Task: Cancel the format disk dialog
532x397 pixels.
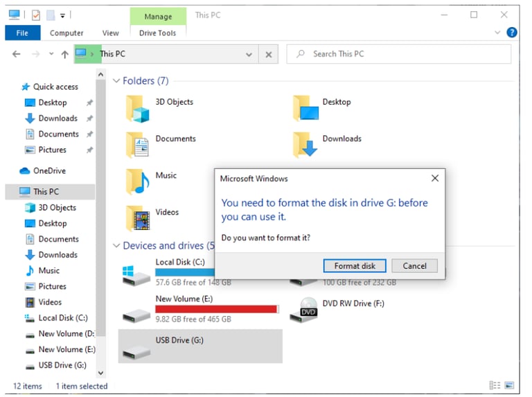Action: coord(414,265)
